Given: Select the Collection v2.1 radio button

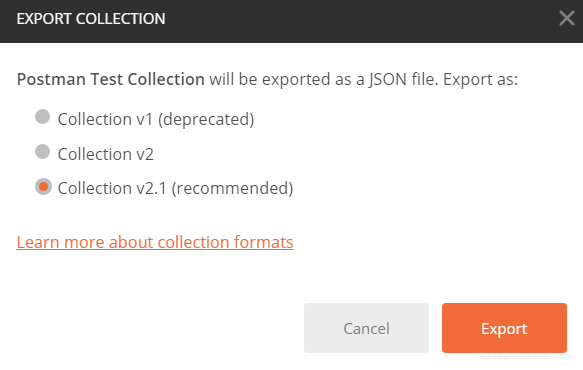Looking at the screenshot, I should pos(44,186).
